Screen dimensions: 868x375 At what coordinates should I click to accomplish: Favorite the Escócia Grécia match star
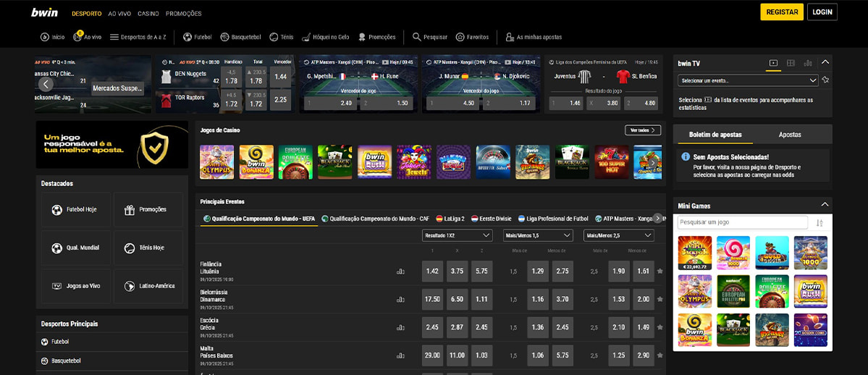[660, 327]
